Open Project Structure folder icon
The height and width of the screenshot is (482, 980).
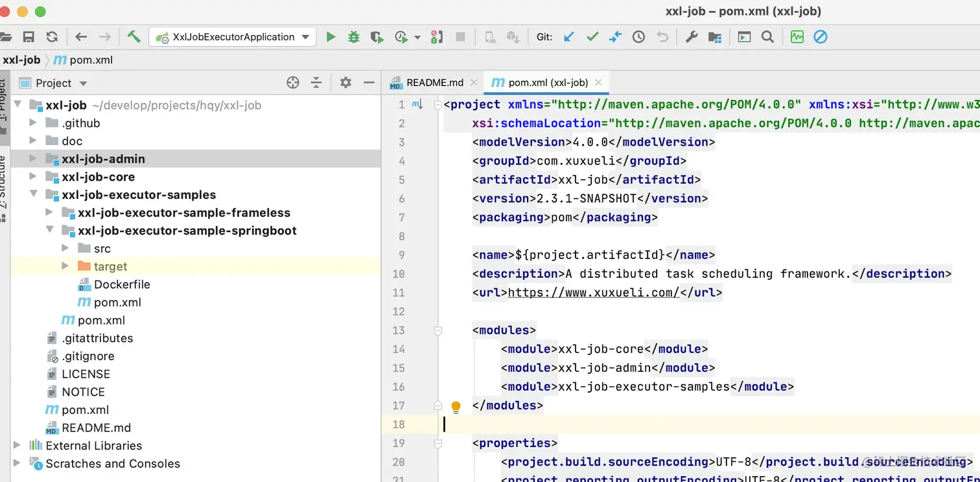click(x=715, y=37)
